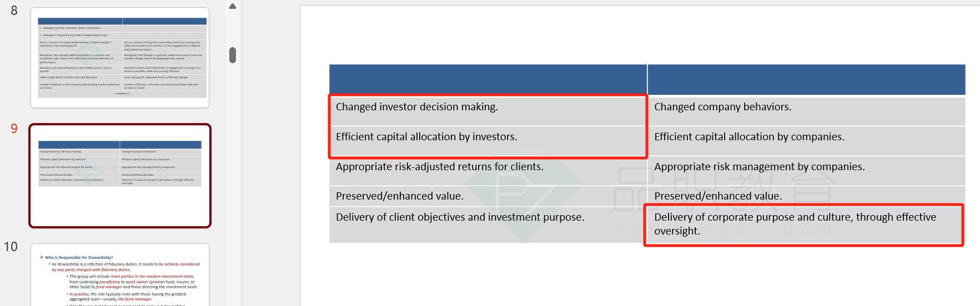Select the slide 9 thumbnail
This screenshot has height=306, width=980.
(120, 176)
